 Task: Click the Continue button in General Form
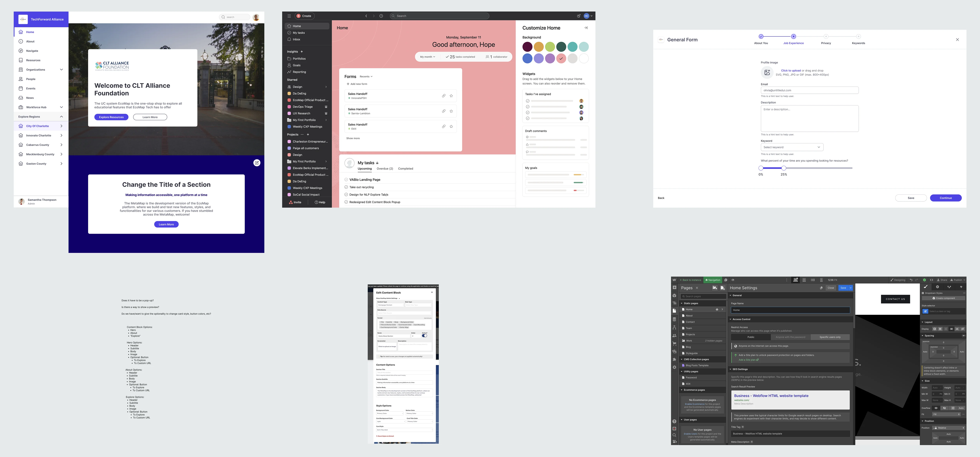point(946,198)
